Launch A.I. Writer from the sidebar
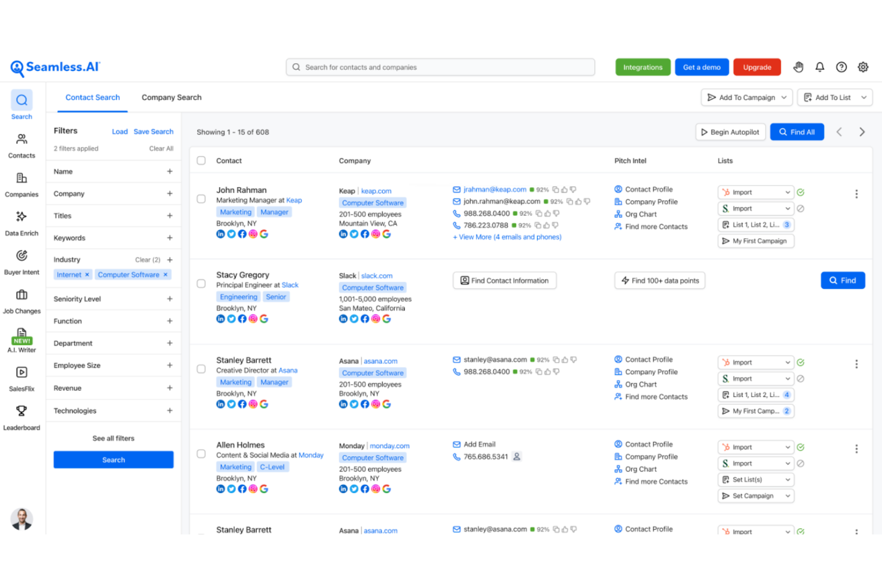882x588 pixels. 21,340
